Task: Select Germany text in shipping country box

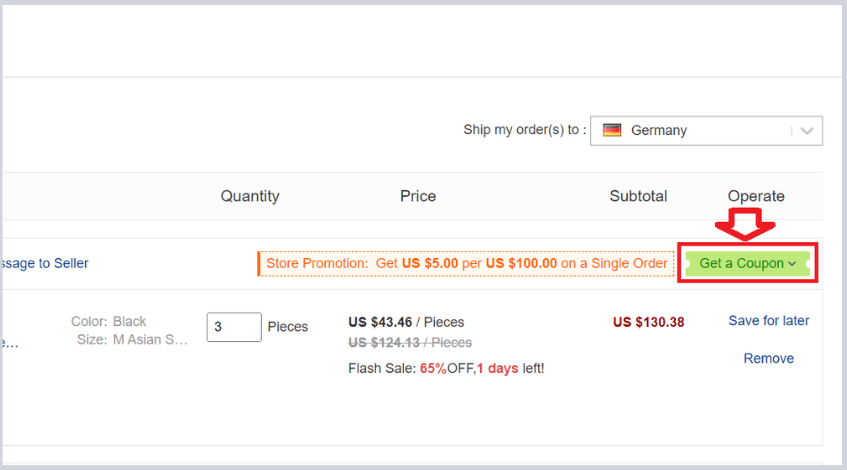Action: point(659,130)
